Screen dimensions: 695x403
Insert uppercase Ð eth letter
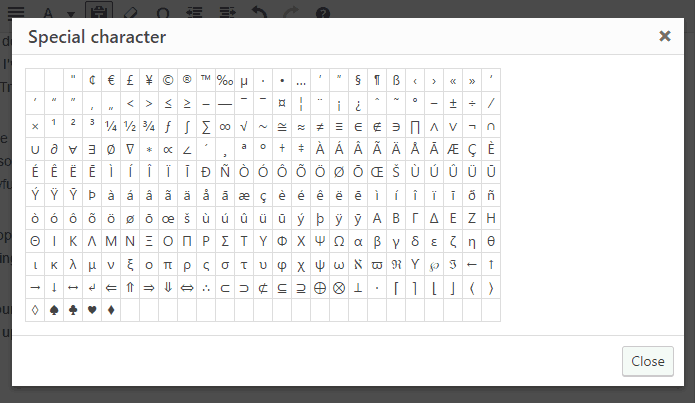[206, 172]
